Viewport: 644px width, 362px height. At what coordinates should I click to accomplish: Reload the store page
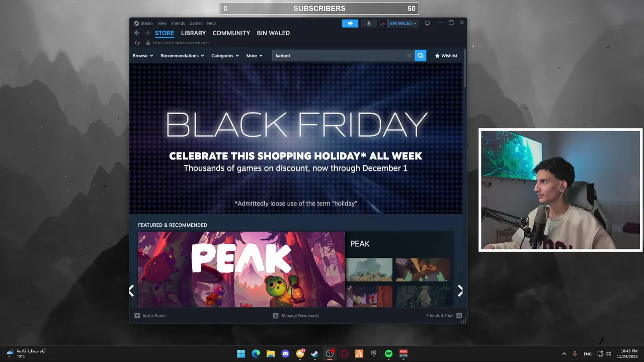(x=137, y=43)
